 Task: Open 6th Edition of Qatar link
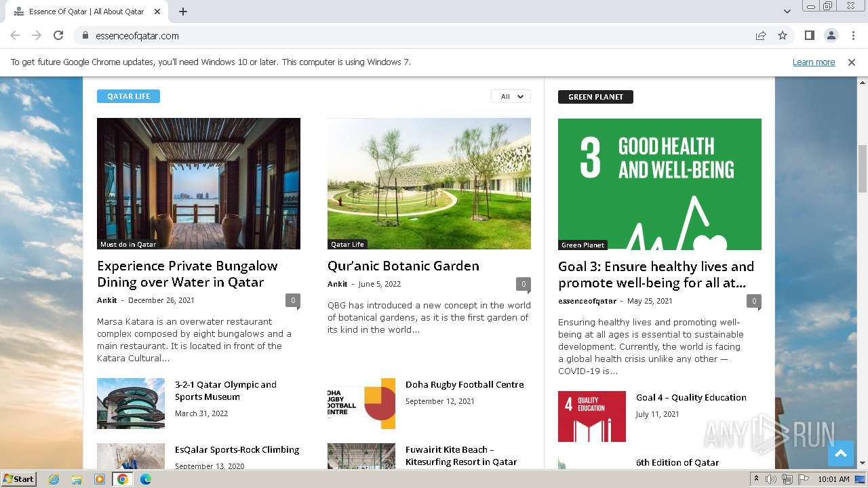click(x=677, y=462)
